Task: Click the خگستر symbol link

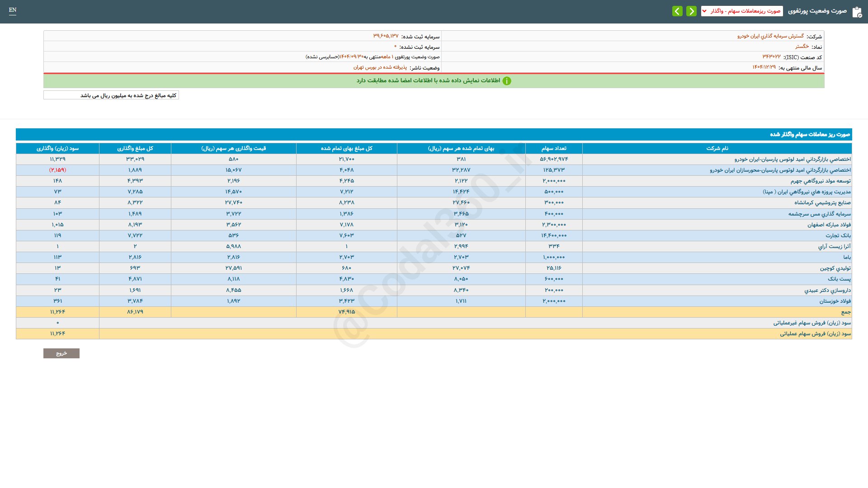Action: point(802,47)
